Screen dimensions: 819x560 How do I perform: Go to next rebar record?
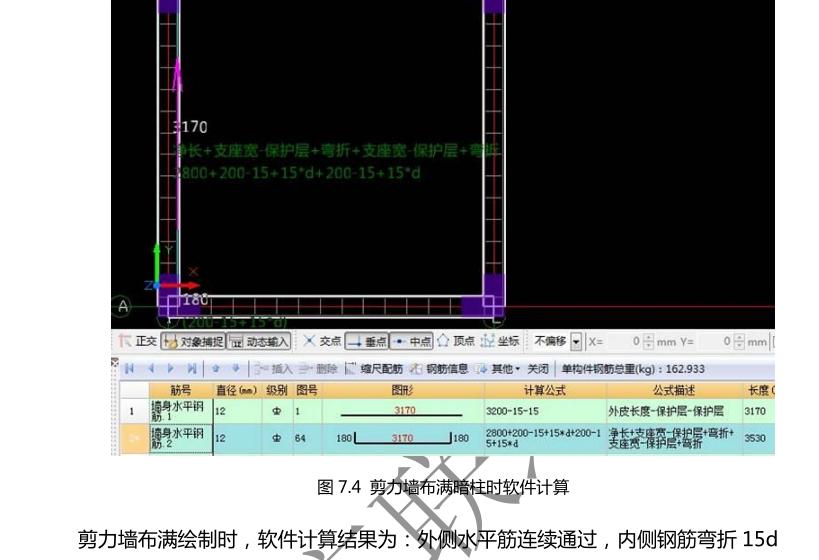171,369
